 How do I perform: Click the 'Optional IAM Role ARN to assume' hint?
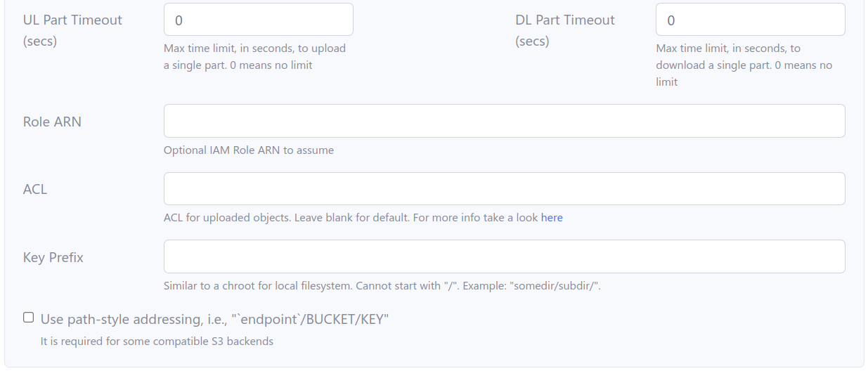tap(249, 150)
